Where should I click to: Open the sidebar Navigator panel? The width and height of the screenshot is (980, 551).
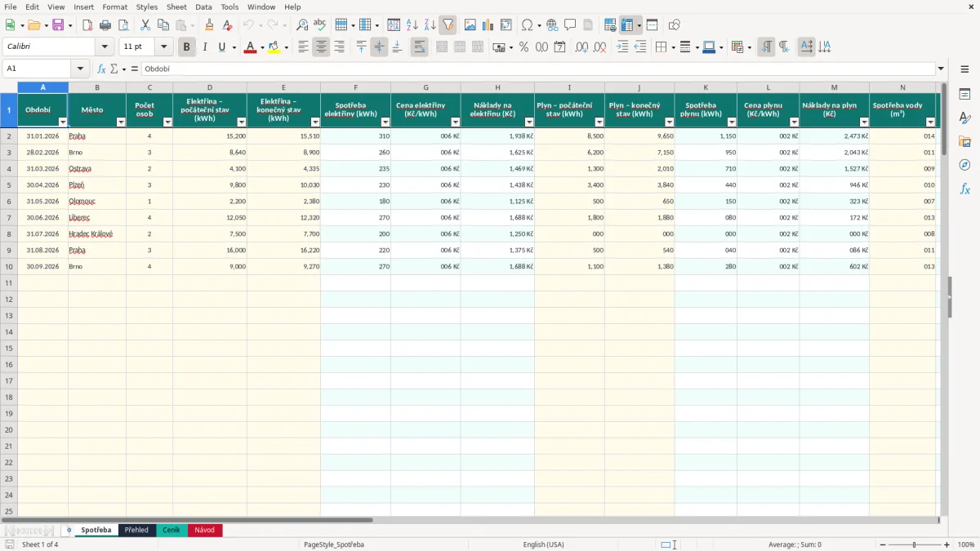pos(964,165)
